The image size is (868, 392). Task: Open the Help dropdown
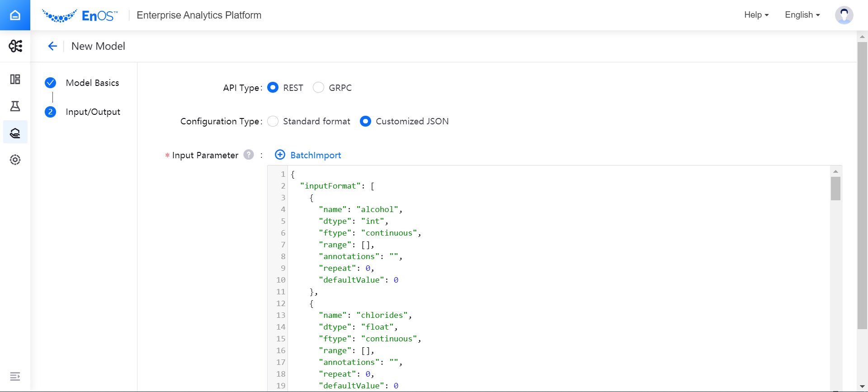pyautogui.click(x=756, y=15)
